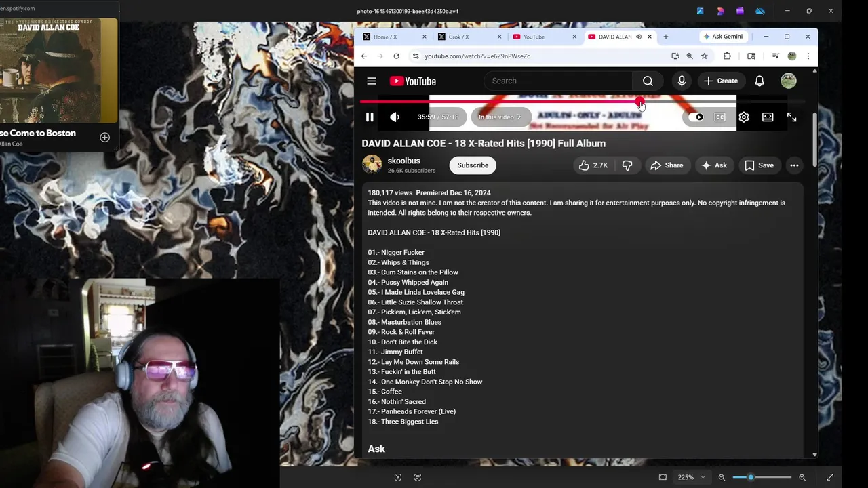Open Chrome extensions puzzle icon
This screenshot has width=868, height=488.
coord(727,56)
